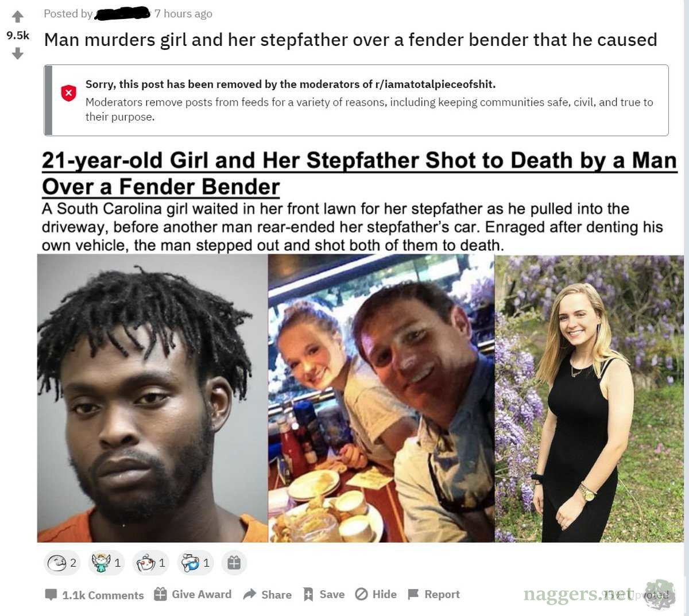The image size is (689, 616).
Task: Downvote the post with the down arrow
Action: point(17,53)
